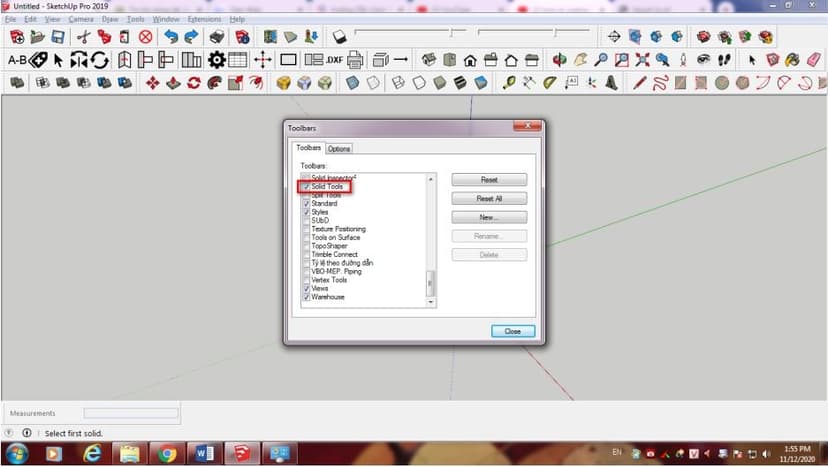This screenshot has width=828, height=467.
Task: Open the Tools menu
Action: 136,19
